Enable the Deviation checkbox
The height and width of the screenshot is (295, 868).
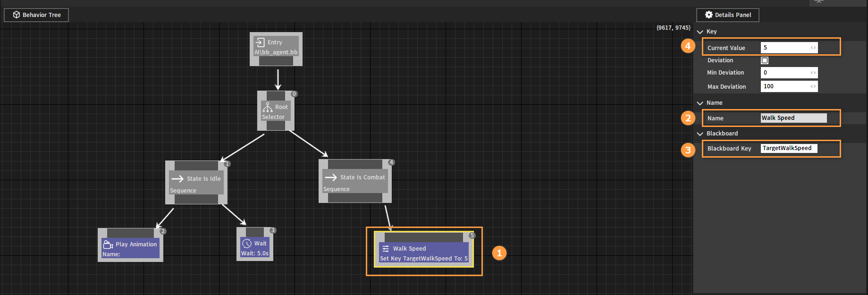pyautogui.click(x=765, y=60)
